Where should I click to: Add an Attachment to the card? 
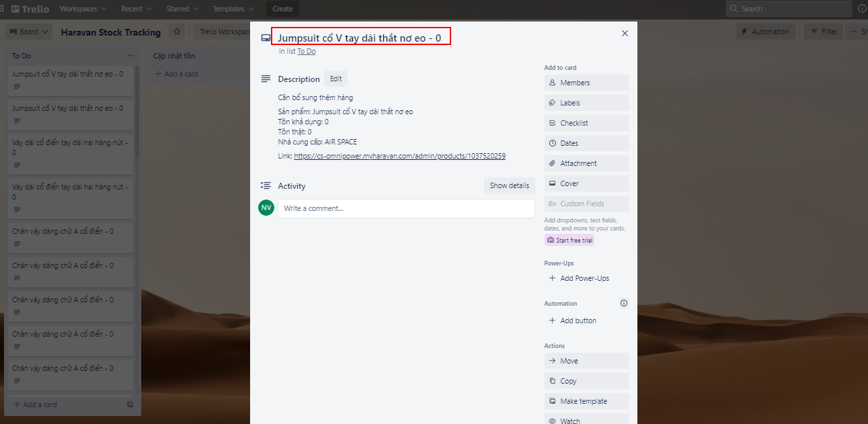586,163
